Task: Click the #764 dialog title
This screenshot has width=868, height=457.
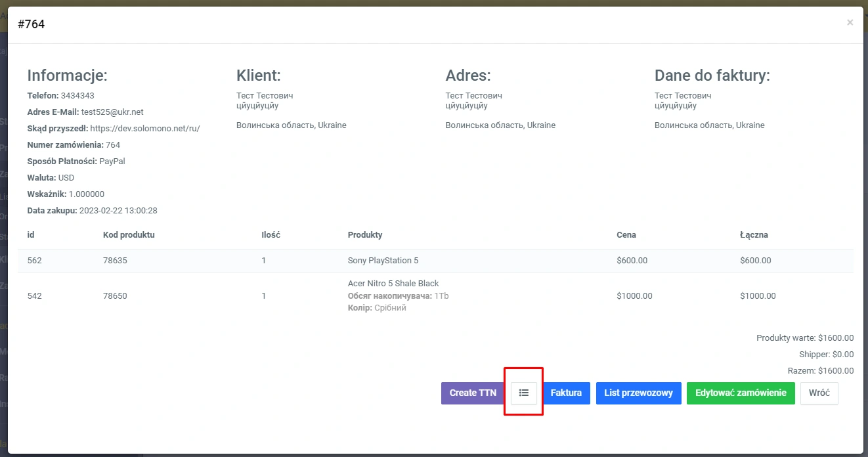Action: [x=32, y=24]
